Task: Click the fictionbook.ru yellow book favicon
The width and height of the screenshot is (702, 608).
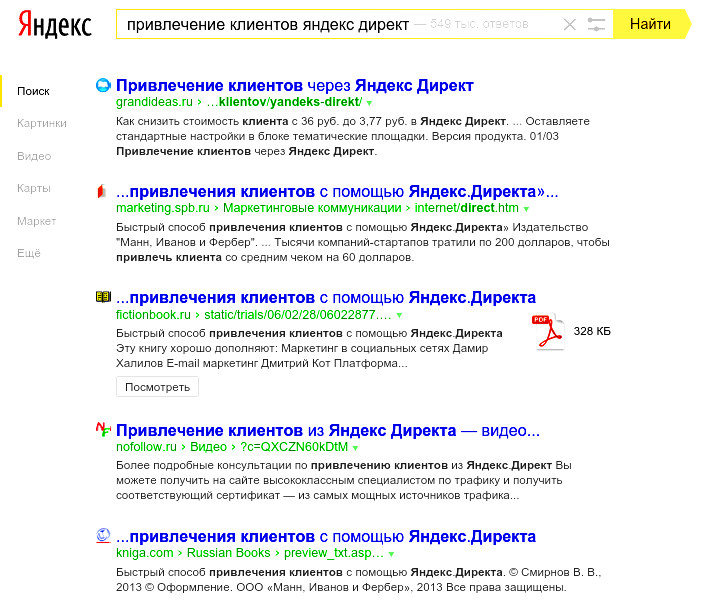Action: pos(103,296)
